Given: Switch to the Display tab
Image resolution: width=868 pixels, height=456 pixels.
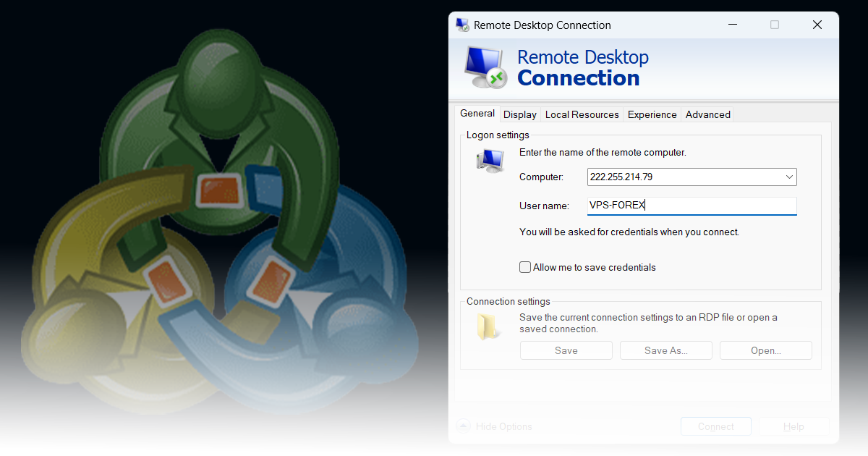Looking at the screenshot, I should tap(520, 114).
